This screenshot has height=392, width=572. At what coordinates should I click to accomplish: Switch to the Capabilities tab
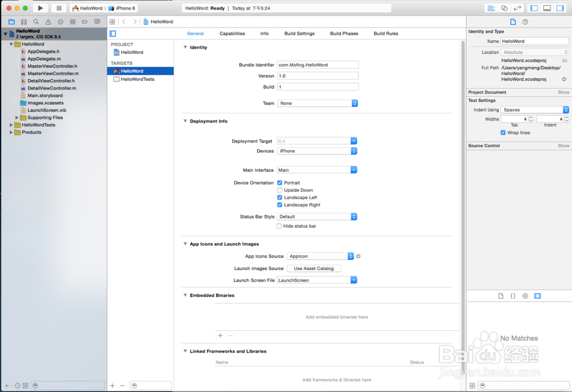(232, 34)
